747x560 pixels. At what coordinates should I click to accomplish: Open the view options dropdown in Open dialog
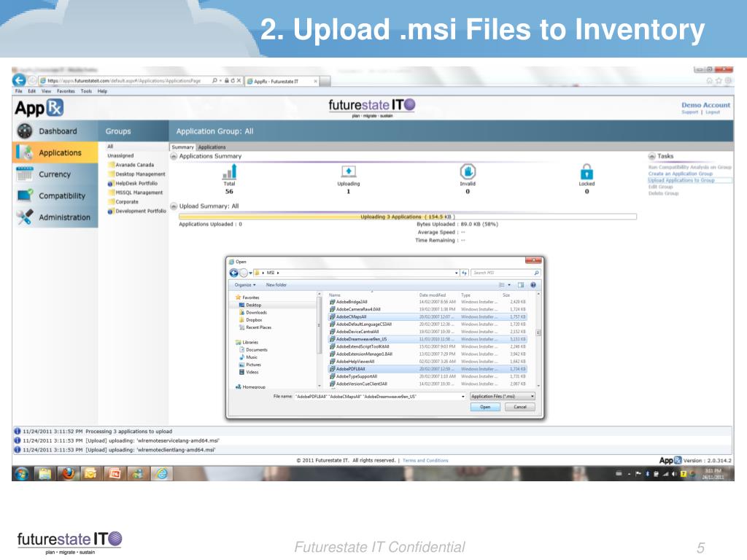tap(509, 285)
